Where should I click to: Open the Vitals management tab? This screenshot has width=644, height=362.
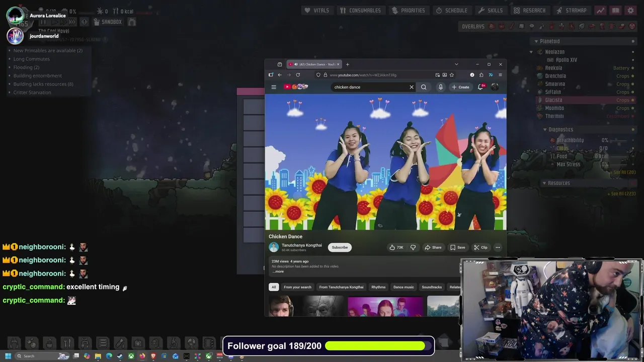pos(316,10)
